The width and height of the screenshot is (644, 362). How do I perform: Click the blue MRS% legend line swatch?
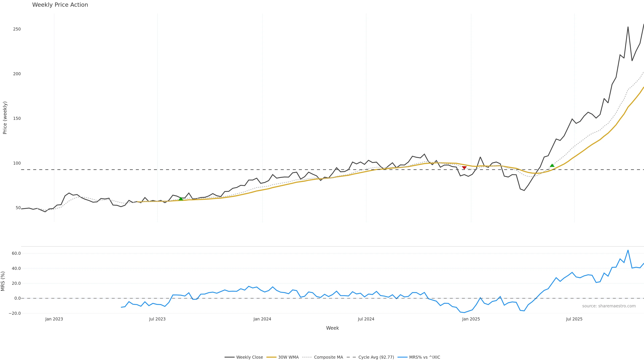coord(402,357)
